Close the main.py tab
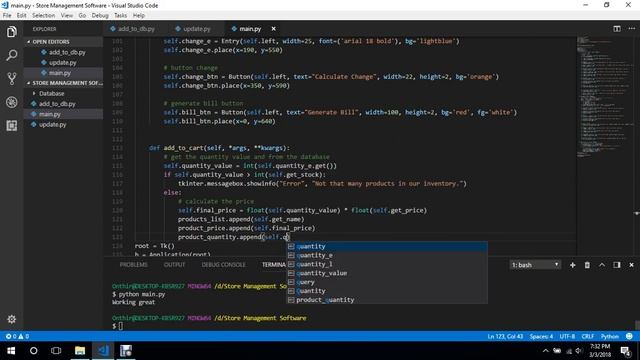 tap(273, 29)
